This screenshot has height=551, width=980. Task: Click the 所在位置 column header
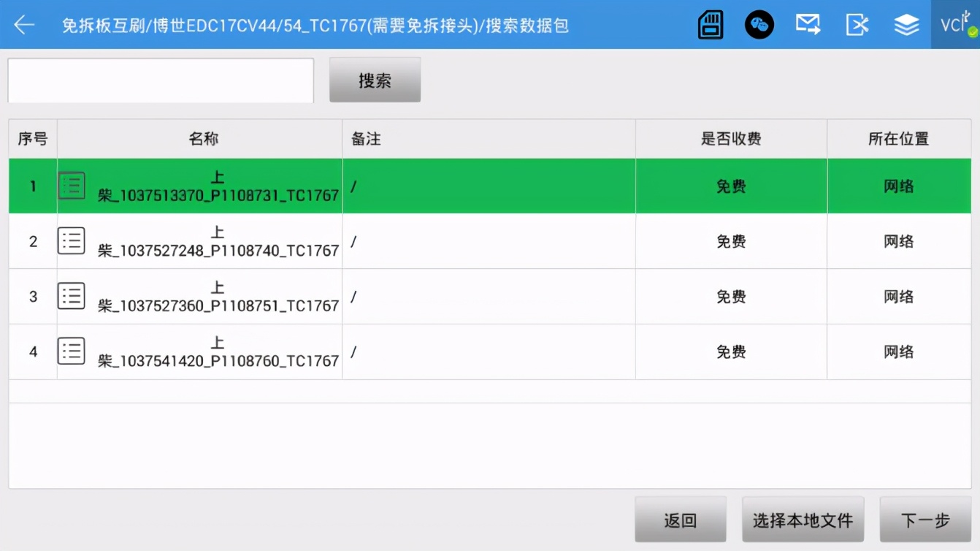(899, 139)
